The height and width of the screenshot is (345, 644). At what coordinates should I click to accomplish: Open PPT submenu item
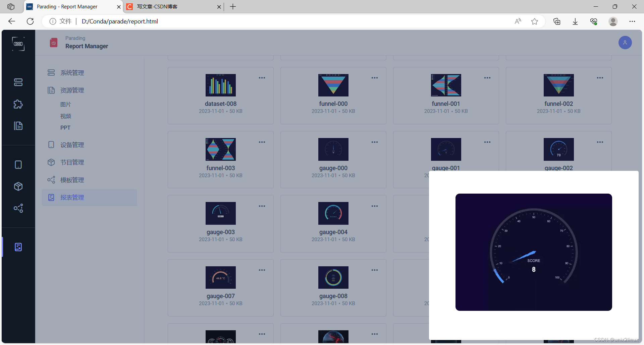(x=65, y=128)
